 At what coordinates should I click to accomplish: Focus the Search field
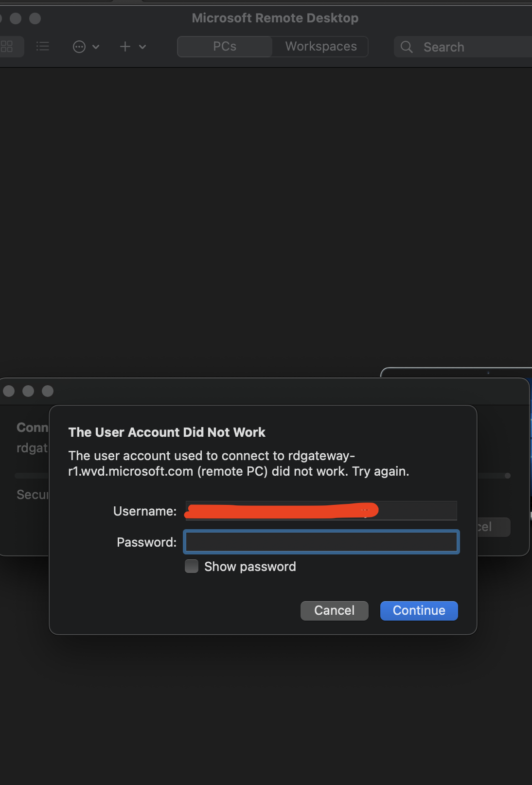pos(463,47)
